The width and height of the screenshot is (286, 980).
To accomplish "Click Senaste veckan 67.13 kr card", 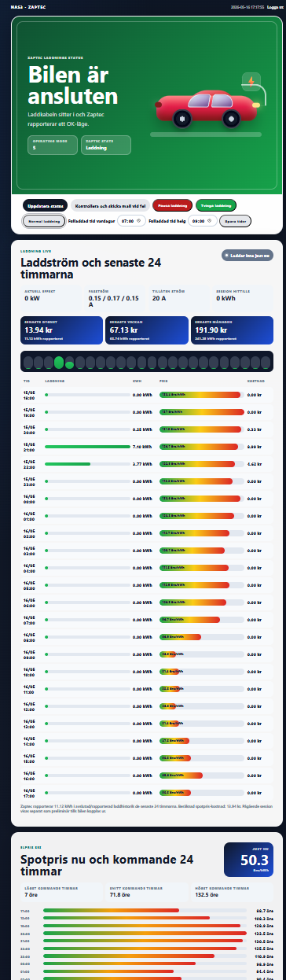I will (147, 331).
